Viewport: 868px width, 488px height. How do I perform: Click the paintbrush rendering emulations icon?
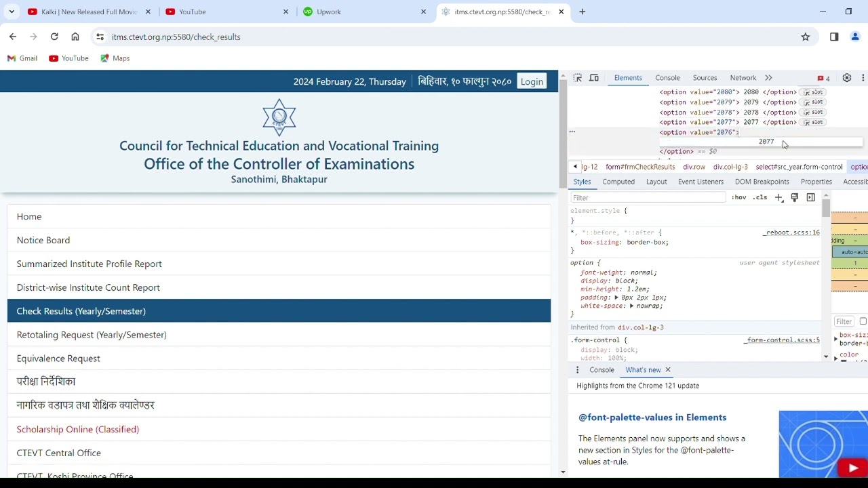795,197
